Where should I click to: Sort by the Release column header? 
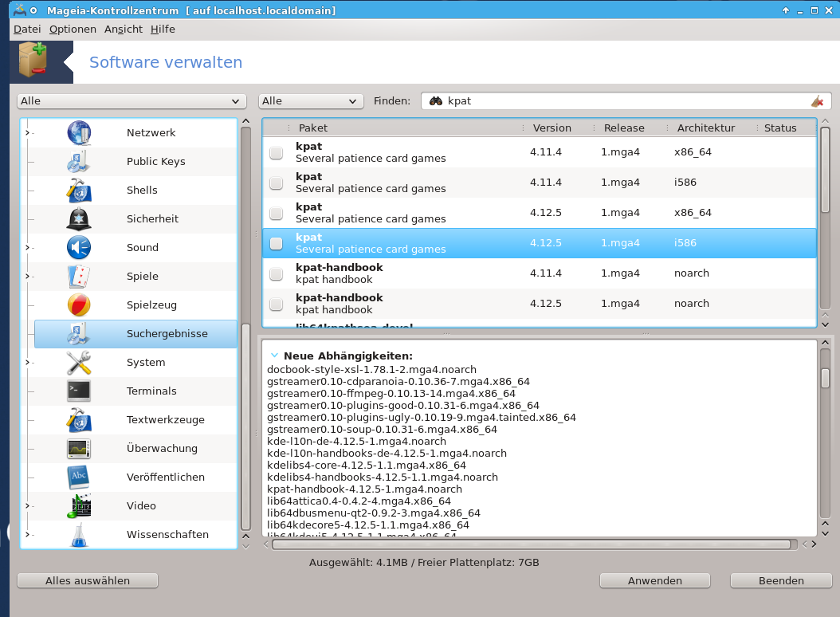pos(630,128)
